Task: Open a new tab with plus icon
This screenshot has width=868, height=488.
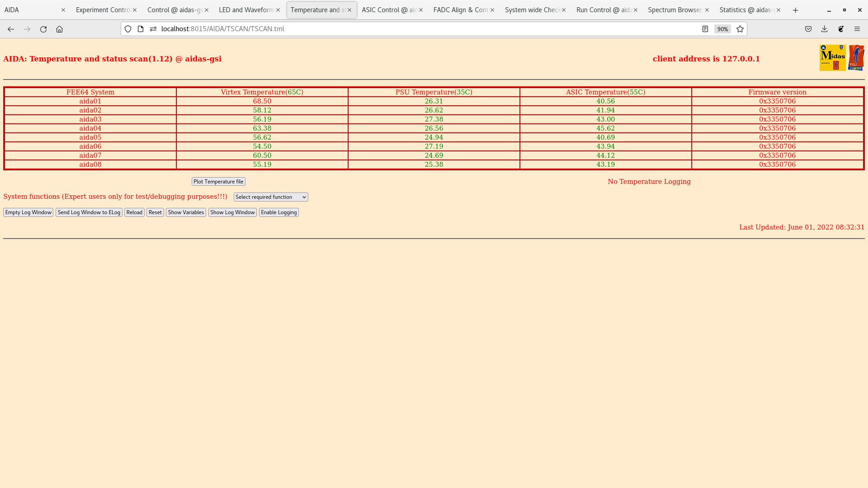Action: [795, 10]
